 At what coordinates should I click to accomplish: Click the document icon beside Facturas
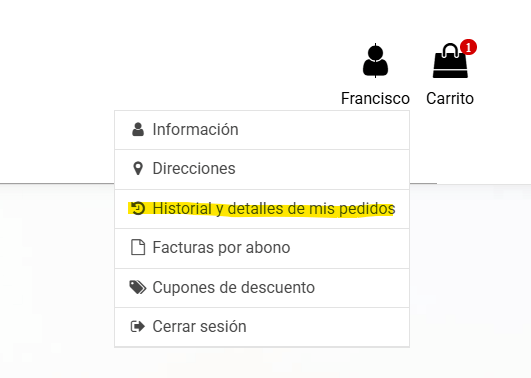click(138, 247)
